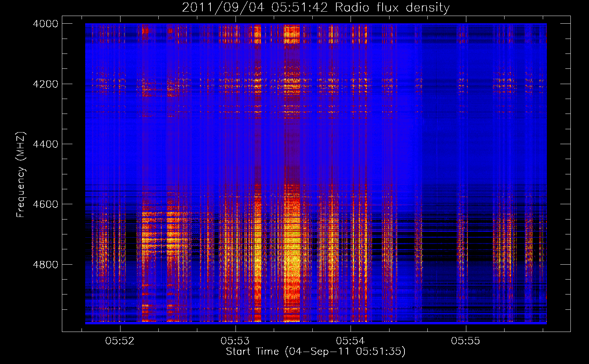The image size is (589, 364).
Task: Click the '4400' frequency axis label
Action: [46, 144]
